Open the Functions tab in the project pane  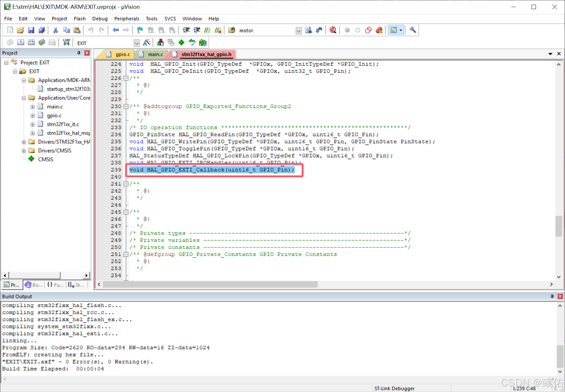(x=55, y=285)
